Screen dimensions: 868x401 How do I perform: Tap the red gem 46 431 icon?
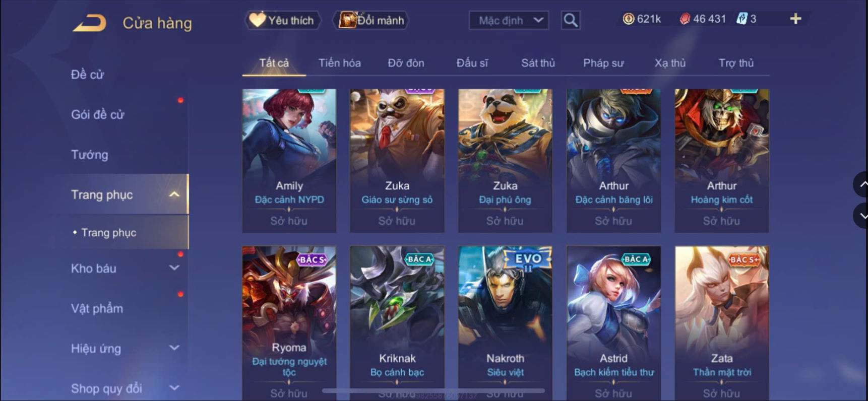(x=685, y=19)
